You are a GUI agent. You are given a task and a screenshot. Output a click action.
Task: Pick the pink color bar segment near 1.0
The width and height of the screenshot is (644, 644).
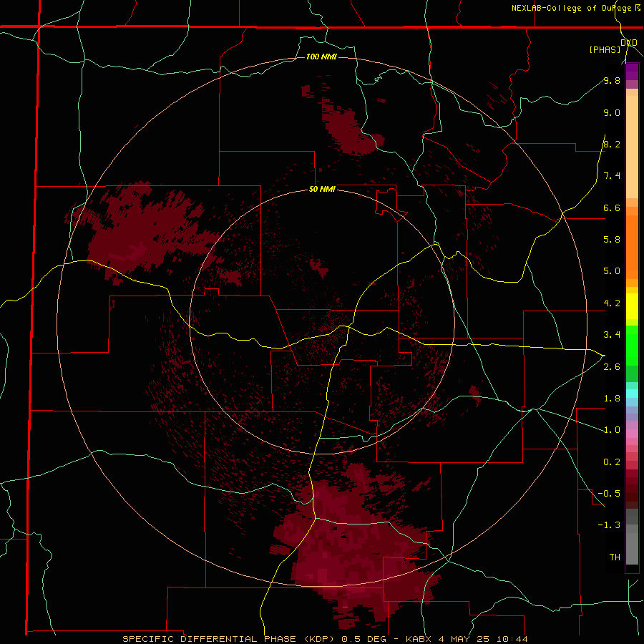coord(632,434)
